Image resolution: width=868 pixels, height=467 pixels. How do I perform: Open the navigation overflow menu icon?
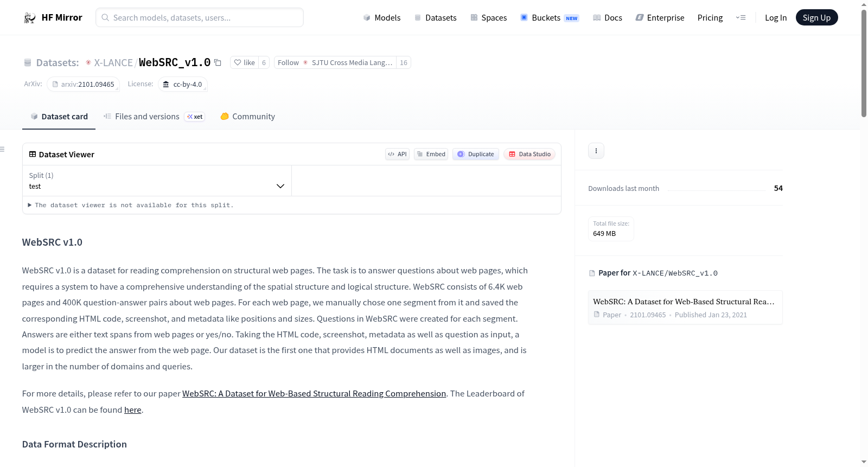[741, 18]
